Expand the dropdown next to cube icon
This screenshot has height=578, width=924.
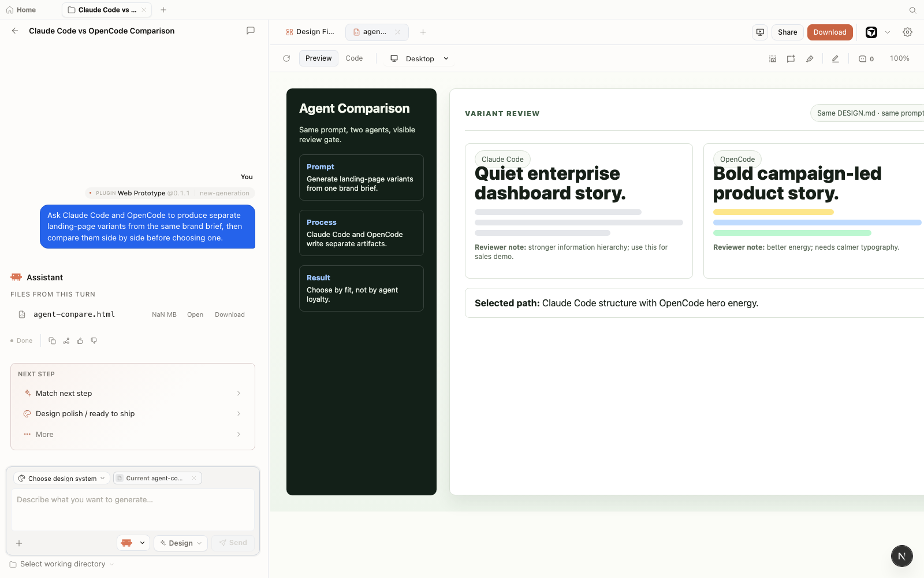[888, 32]
